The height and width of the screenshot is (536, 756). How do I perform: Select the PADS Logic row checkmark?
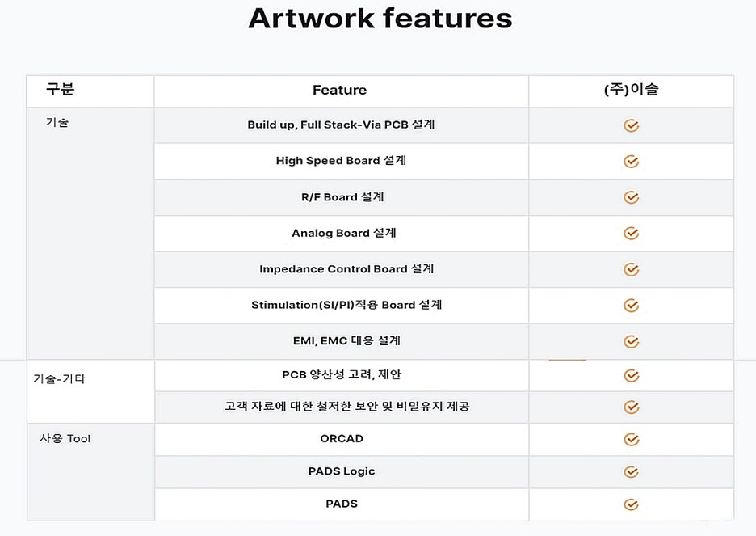631,472
